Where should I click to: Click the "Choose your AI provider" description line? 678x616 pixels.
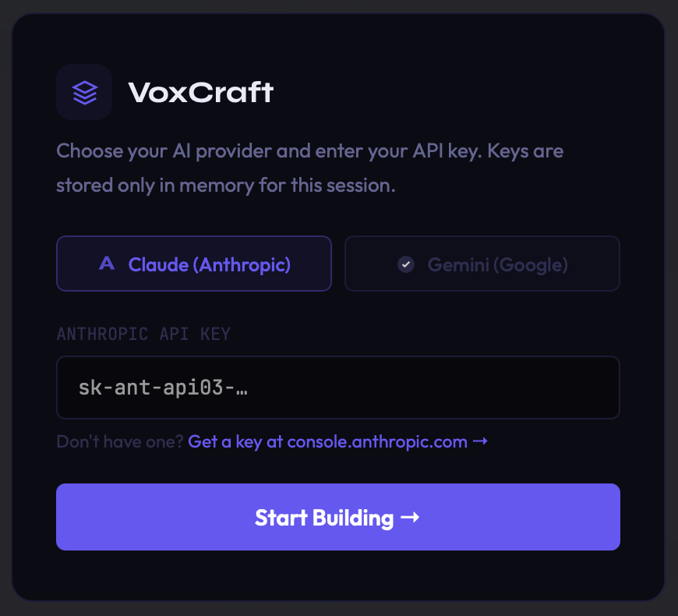pos(309,150)
